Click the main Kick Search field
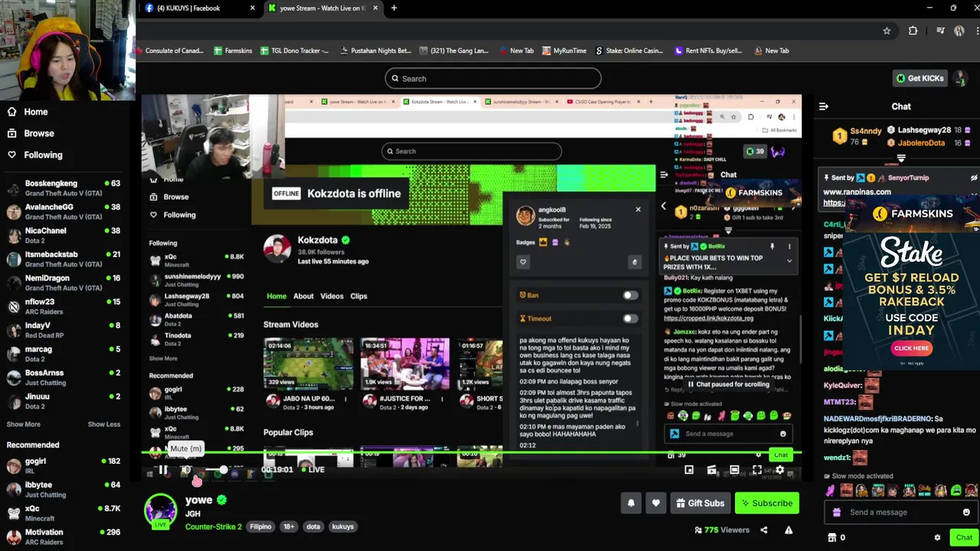The image size is (980, 551). coord(493,79)
